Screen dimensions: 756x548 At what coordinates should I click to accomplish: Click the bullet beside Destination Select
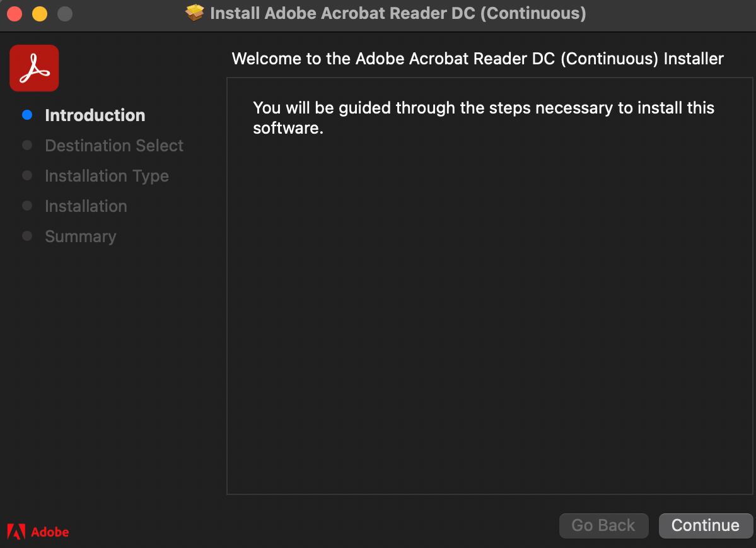tap(27, 145)
